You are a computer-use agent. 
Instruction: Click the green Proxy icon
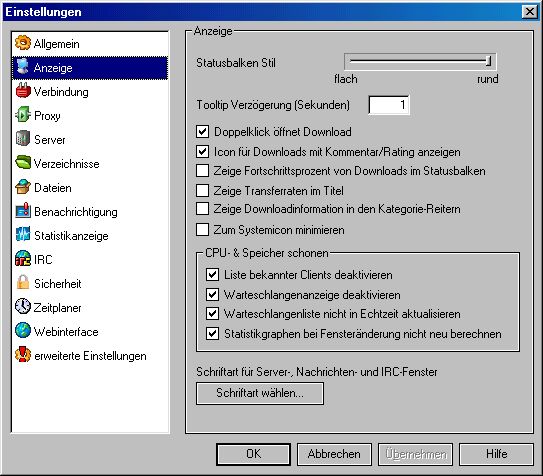tap(23, 115)
